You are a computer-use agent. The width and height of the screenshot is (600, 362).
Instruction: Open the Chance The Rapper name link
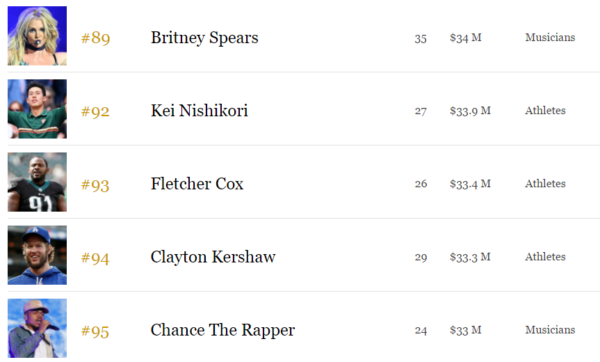pyautogui.click(x=223, y=330)
